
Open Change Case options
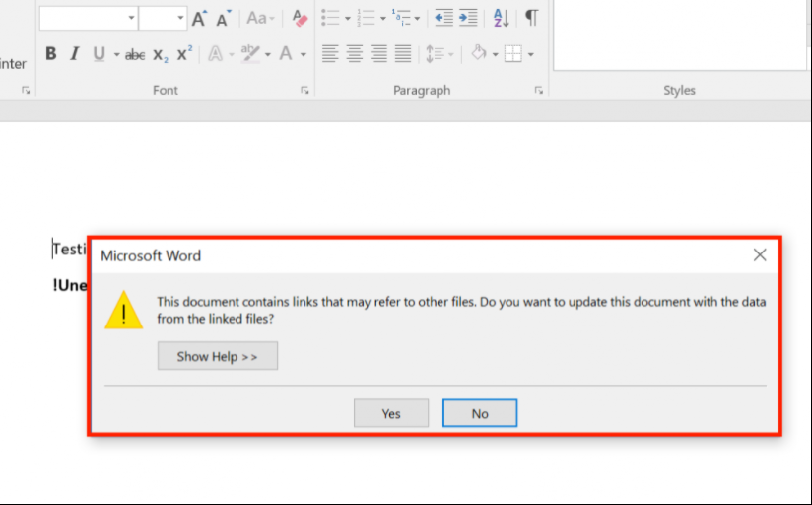260,18
